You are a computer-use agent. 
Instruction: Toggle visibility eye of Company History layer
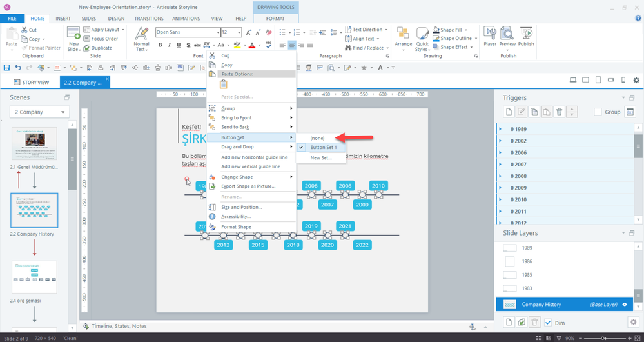coord(625,304)
